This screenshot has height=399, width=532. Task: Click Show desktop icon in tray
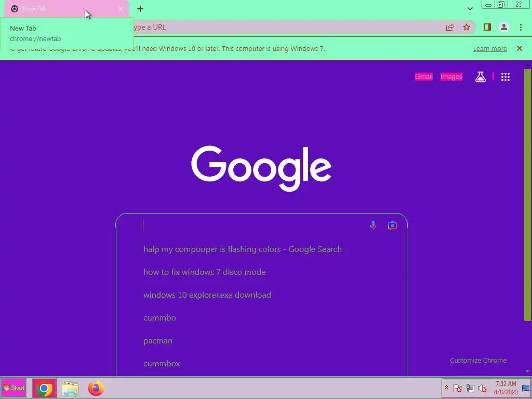(x=526, y=388)
